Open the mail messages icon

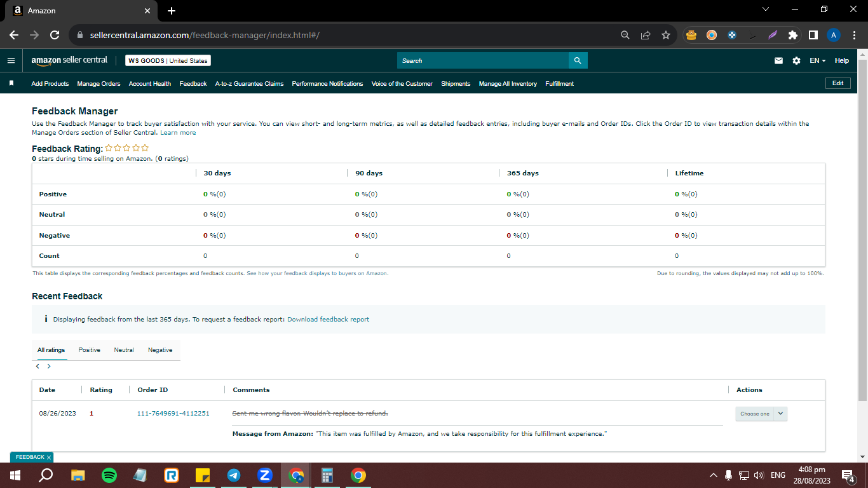(x=778, y=61)
